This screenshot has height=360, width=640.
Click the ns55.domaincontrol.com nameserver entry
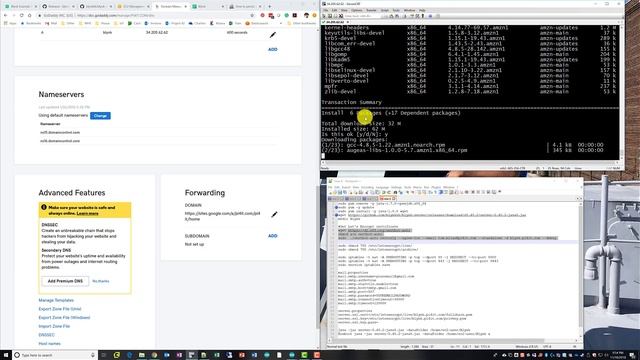point(60,132)
